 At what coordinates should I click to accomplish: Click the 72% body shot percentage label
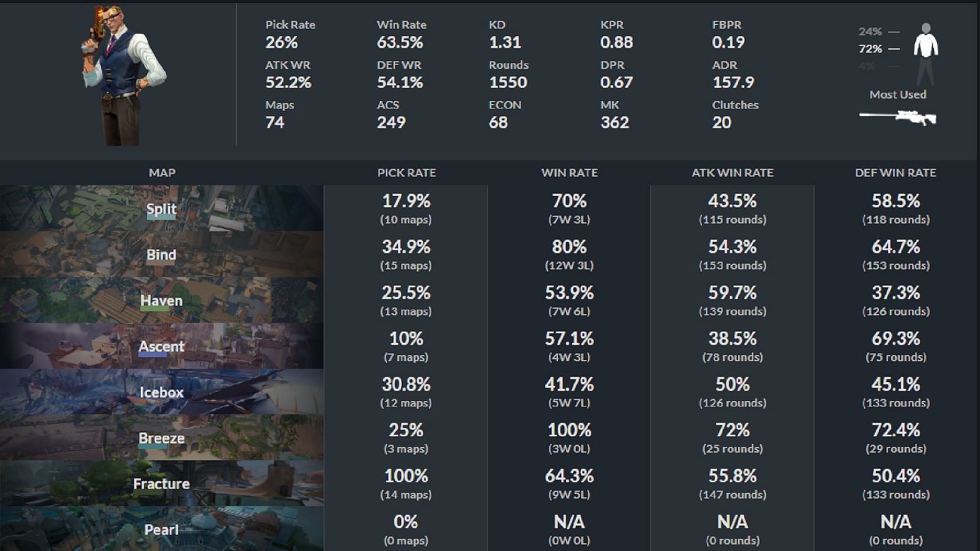tap(870, 48)
